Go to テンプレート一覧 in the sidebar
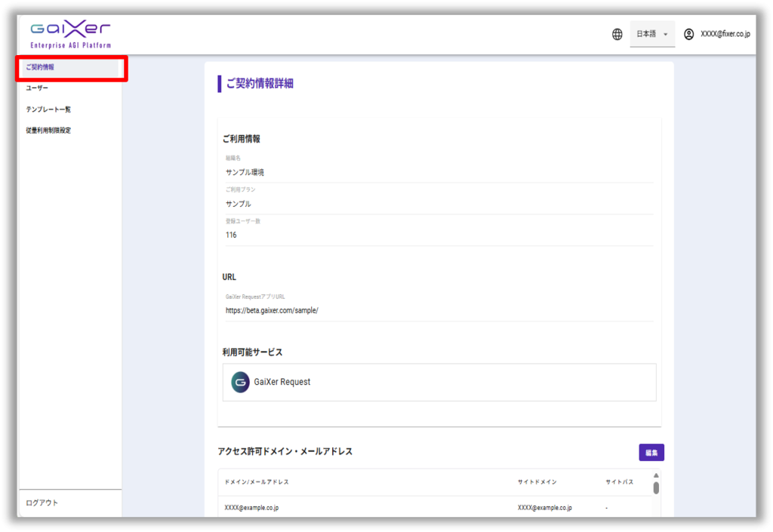Image resolution: width=773 pixels, height=532 pixels. pyautogui.click(x=48, y=109)
